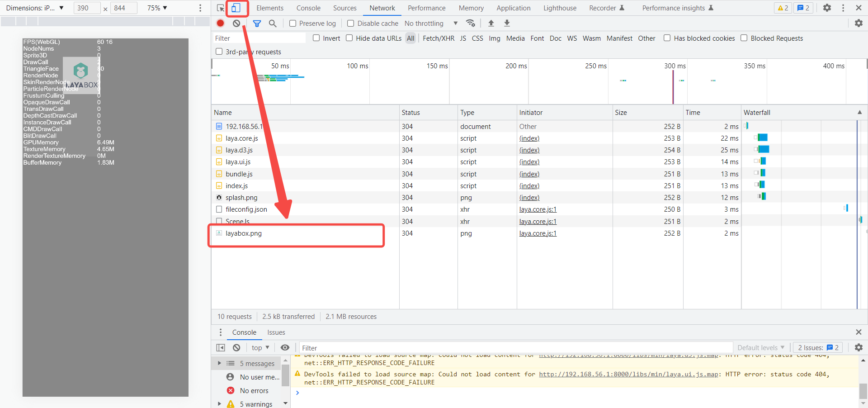Toggle the device toolbar icon
Image resolution: width=868 pixels, height=408 pixels.
[236, 8]
